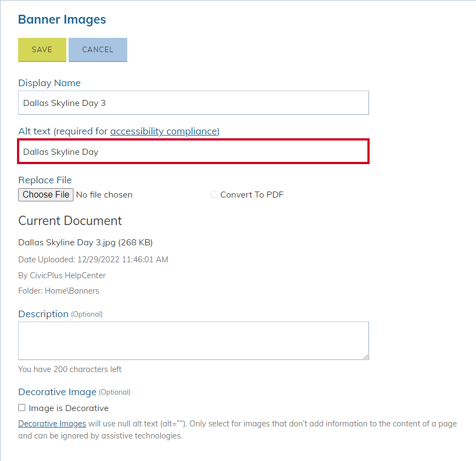This screenshot has height=461, width=476.
Task: Click the Description text area
Action: 194,341
